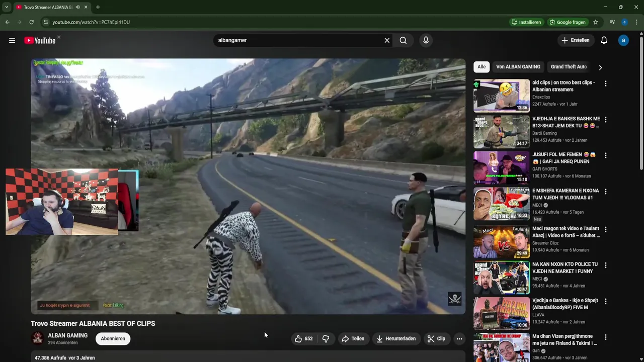Screen dimensions: 644x362
Task: Open options for 'E MSHEFA KAMERAN' video
Action: click(605, 192)
